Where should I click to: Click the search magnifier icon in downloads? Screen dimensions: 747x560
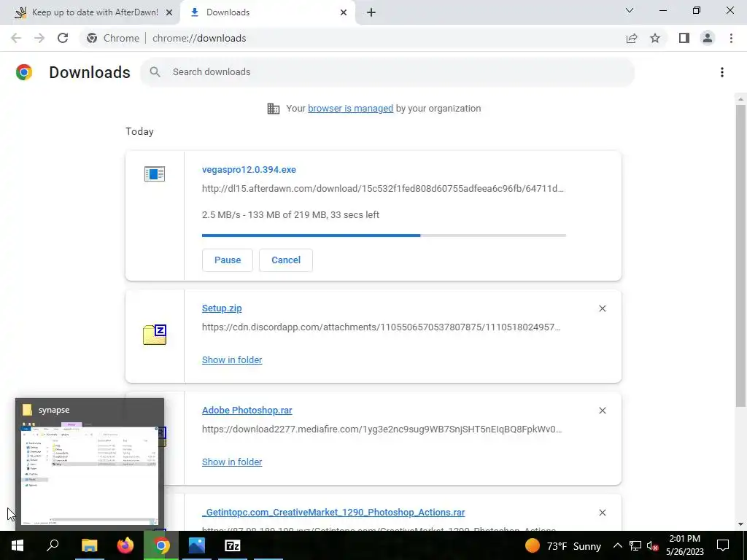click(x=155, y=72)
